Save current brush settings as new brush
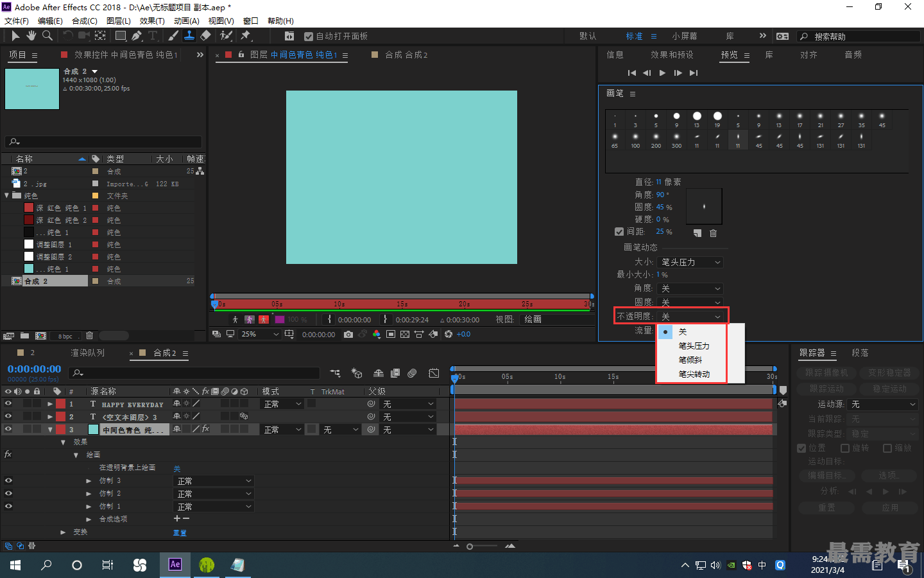The width and height of the screenshot is (924, 578). (x=697, y=233)
